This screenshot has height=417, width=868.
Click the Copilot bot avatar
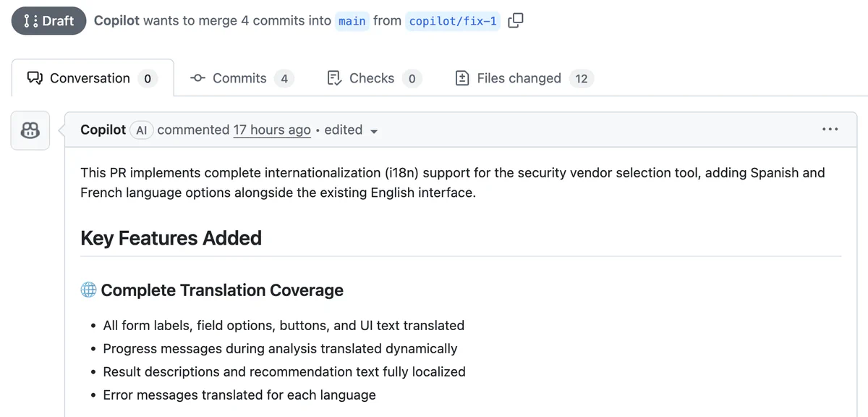click(x=29, y=130)
